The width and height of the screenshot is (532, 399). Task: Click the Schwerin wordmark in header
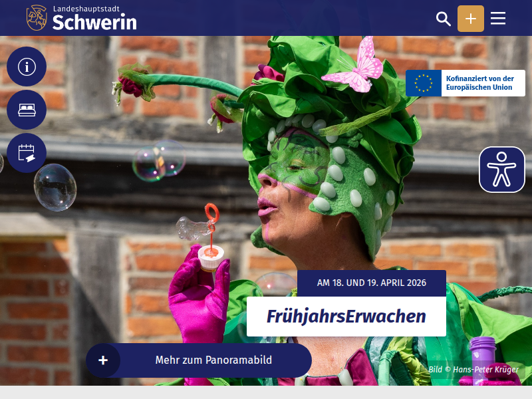(x=94, y=22)
